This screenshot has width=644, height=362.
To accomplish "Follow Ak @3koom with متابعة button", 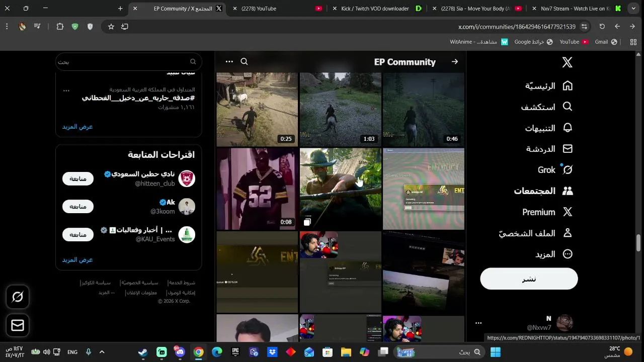I will (x=78, y=207).
